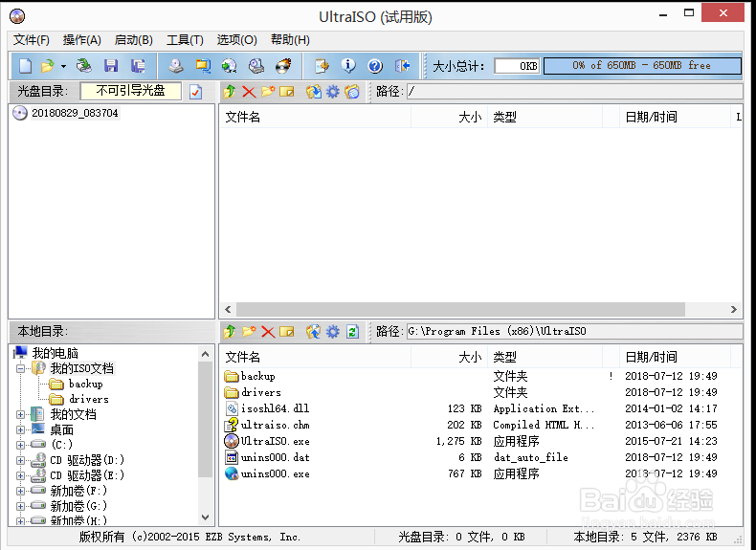Image resolution: width=756 pixels, height=550 pixels.
Task: Expand the (C:) drive node
Action: (20, 445)
